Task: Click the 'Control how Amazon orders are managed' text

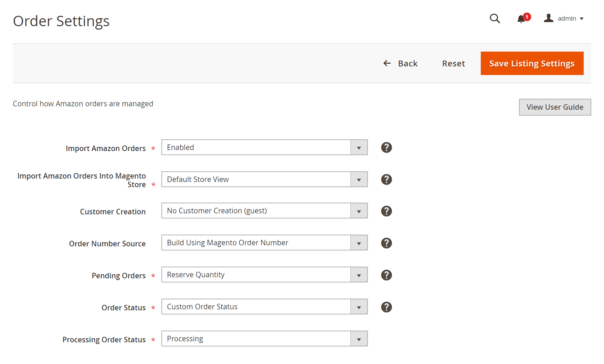Action: tap(83, 104)
